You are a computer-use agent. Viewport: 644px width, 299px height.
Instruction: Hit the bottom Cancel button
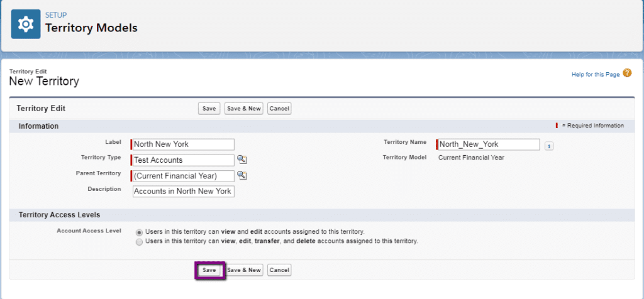279,270
